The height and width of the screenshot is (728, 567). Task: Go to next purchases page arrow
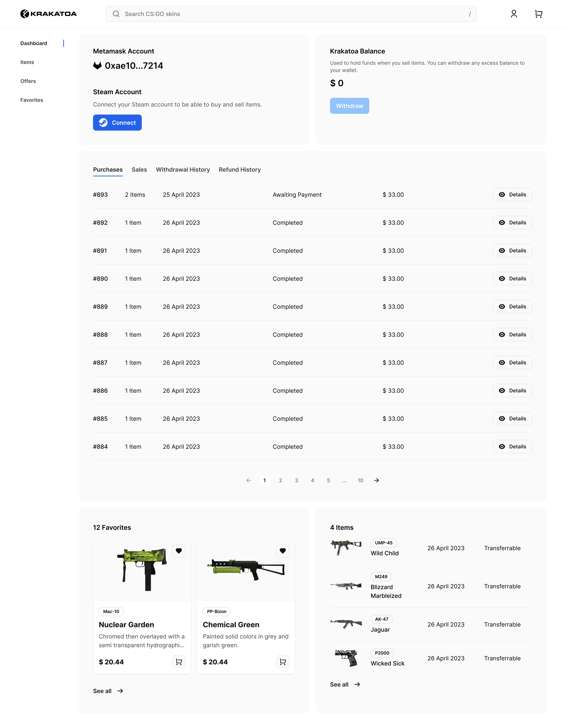click(x=376, y=480)
